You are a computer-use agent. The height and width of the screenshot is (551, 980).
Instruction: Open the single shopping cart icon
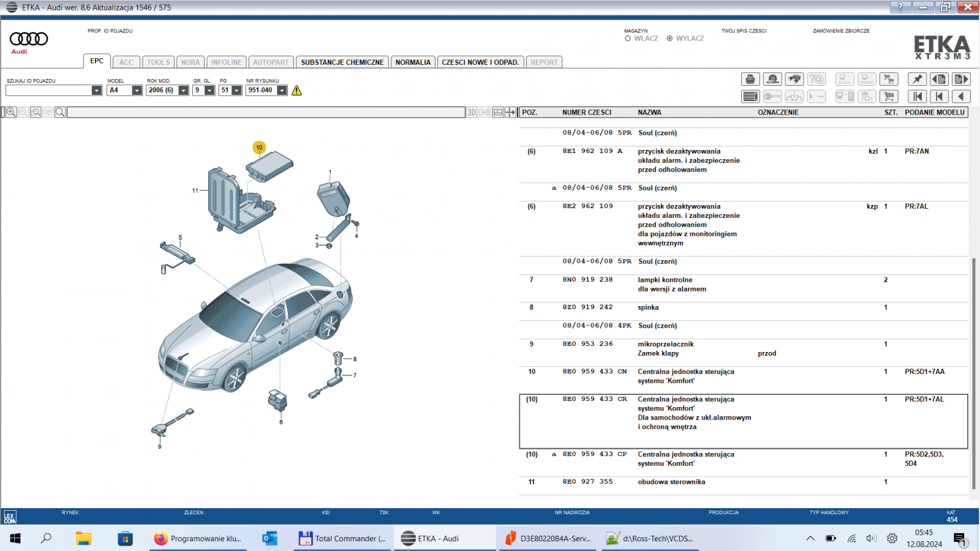point(889,96)
